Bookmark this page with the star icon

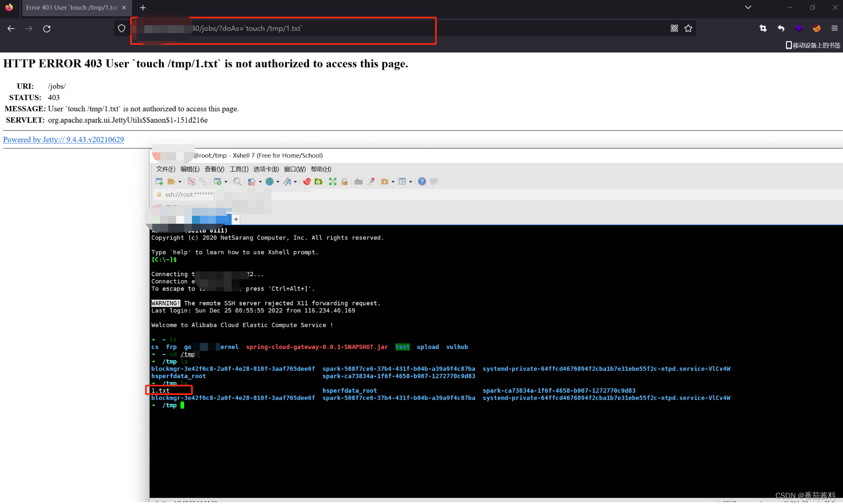point(688,29)
